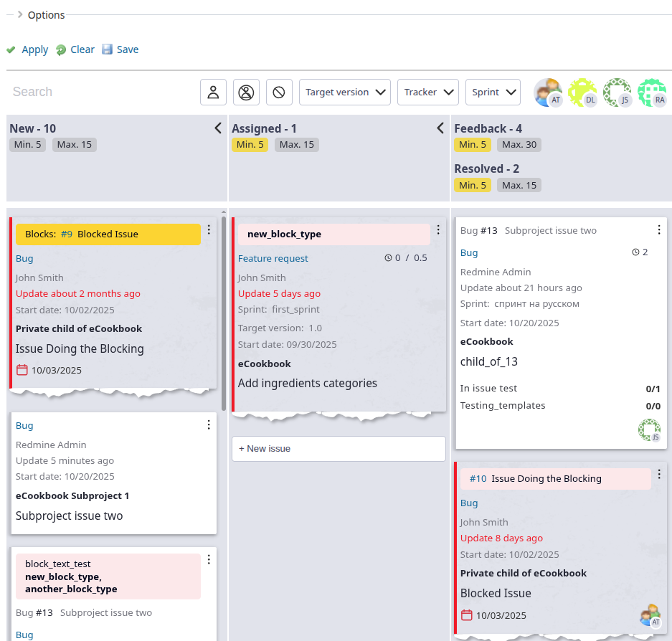Screen dimensions: 672x641
Task: Toggle the blocked issues filter icon
Action: click(x=279, y=92)
